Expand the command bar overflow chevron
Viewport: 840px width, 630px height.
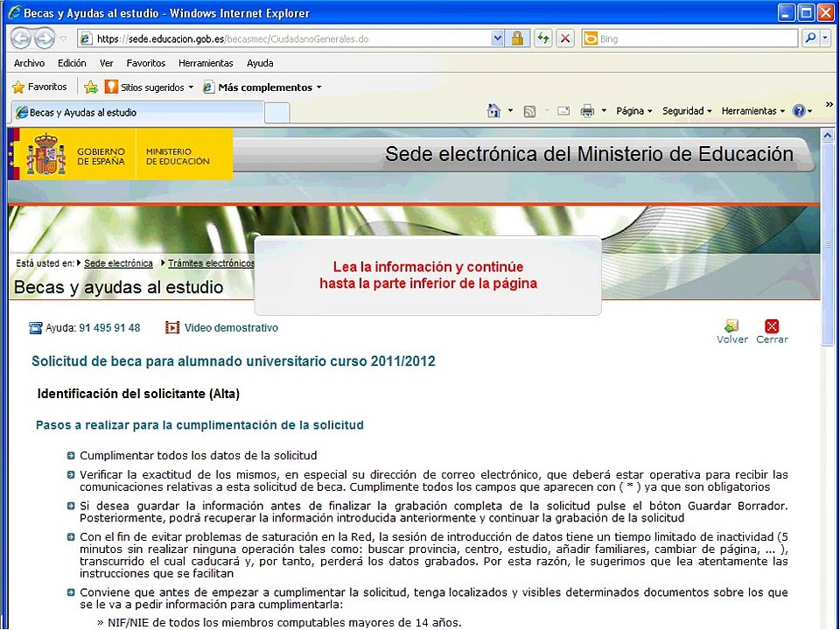pos(829,104)
